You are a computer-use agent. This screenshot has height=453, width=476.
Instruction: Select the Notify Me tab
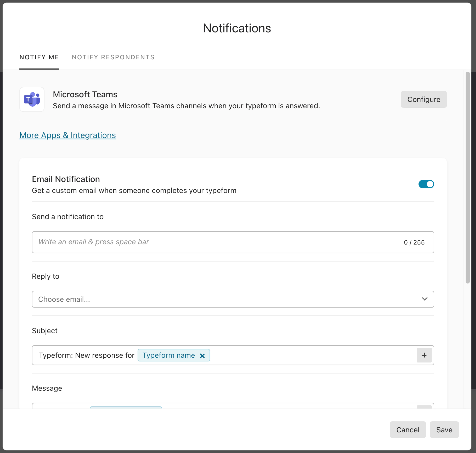point(39,57)
